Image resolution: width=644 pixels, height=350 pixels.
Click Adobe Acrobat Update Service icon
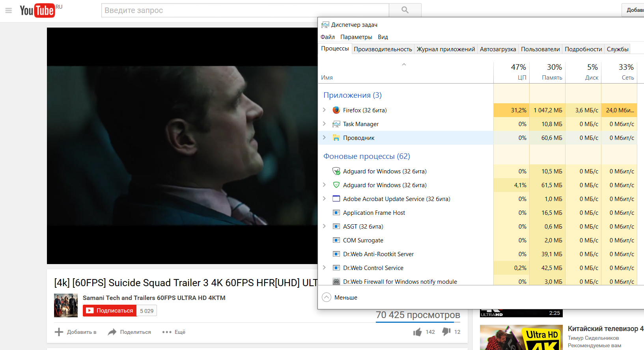(x=336, y=199)
